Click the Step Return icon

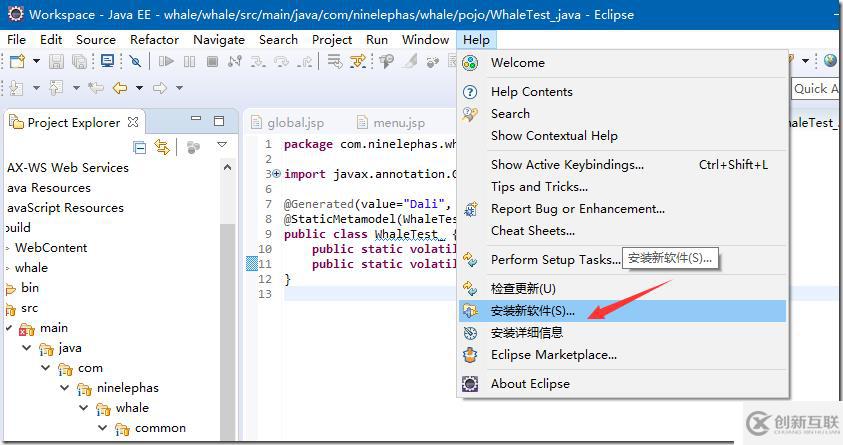point(304,61)
